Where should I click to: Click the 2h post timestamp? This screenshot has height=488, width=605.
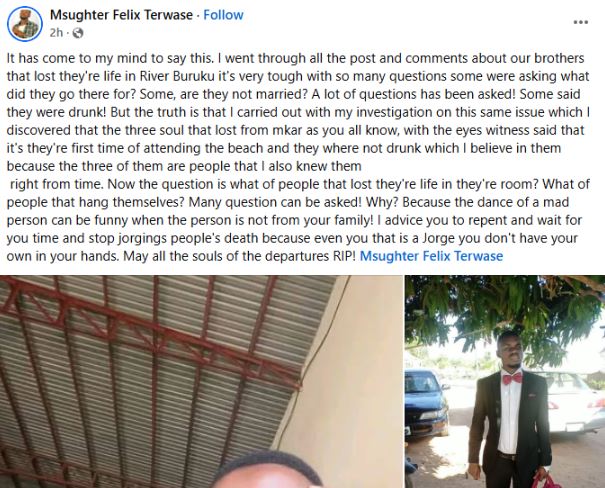56,33
